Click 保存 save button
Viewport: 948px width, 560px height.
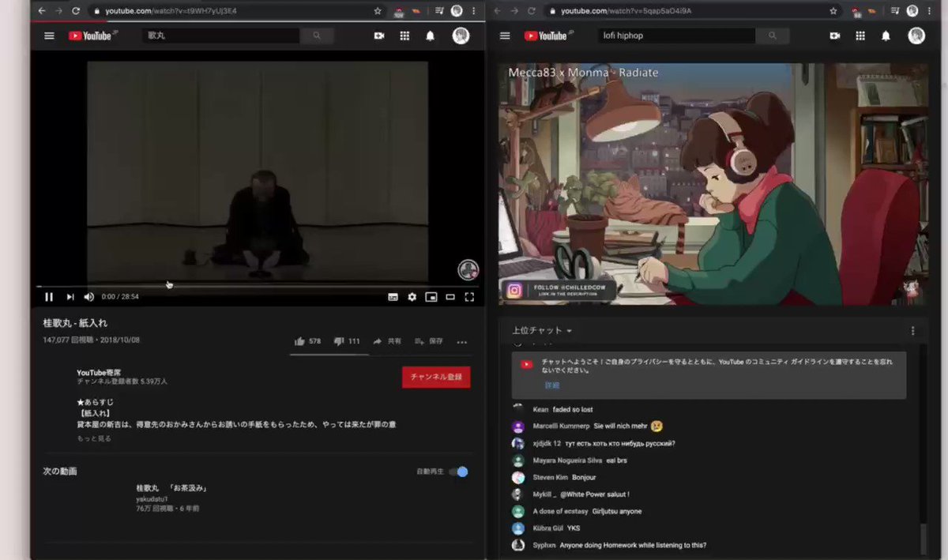click(429, 341)
